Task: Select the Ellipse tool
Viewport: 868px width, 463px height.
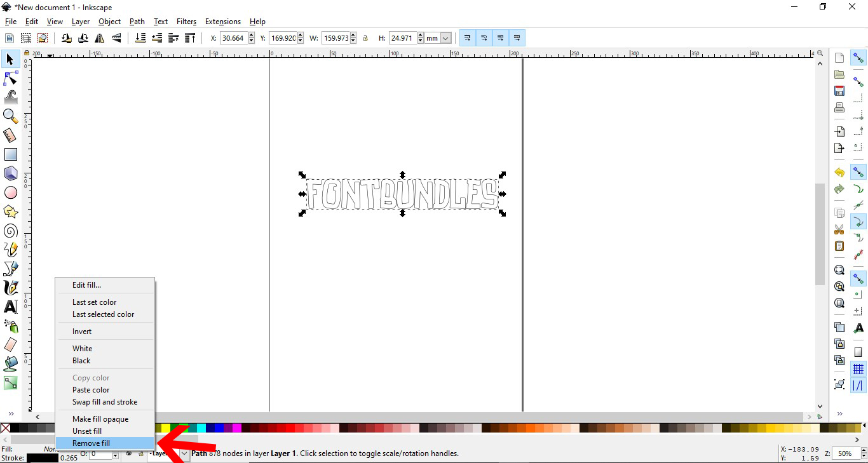Action: pos(10,192)
